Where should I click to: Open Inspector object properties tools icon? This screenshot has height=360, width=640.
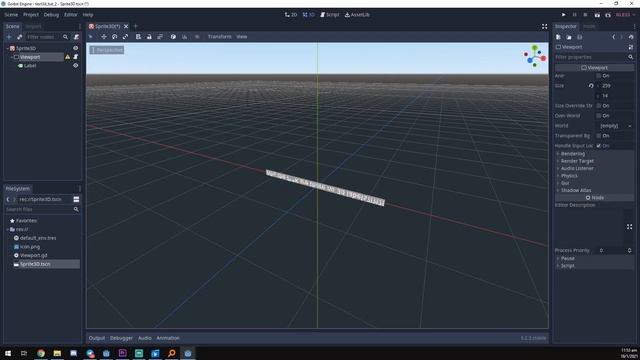(x=631, y=47)
